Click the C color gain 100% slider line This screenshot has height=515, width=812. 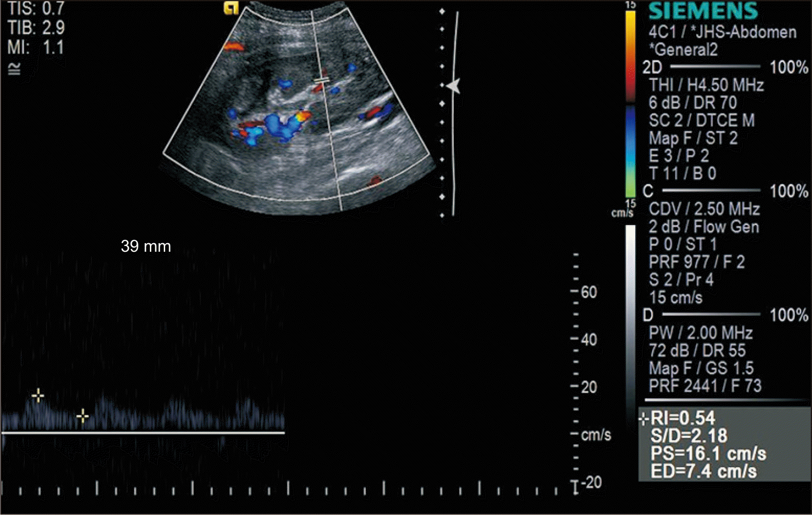711,190
